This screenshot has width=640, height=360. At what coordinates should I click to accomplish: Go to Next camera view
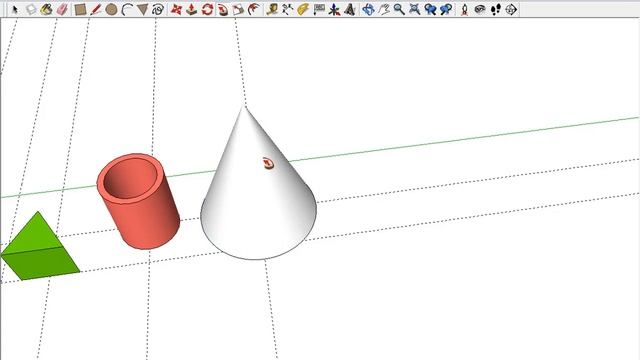446,9
